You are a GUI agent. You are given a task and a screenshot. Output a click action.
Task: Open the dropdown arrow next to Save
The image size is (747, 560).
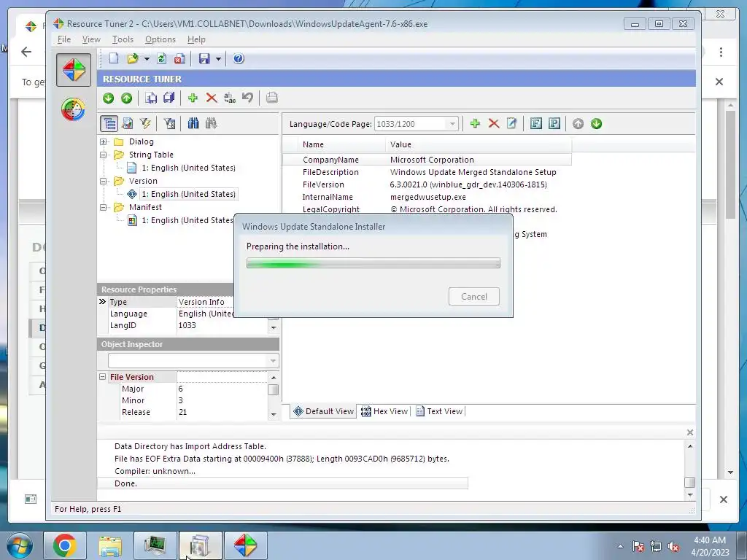coord(218,59)
